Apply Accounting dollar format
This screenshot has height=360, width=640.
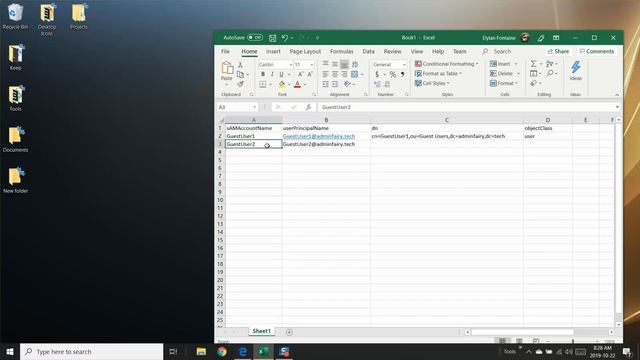(377, 74)
